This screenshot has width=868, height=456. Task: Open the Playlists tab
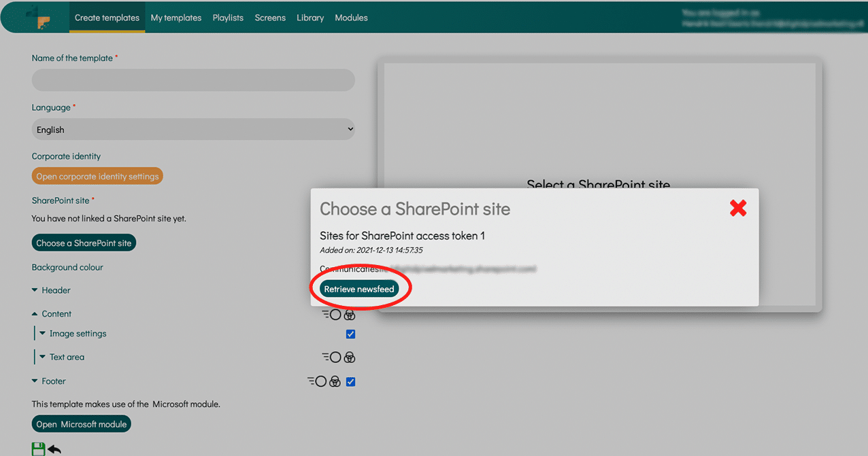click(228, 18)
